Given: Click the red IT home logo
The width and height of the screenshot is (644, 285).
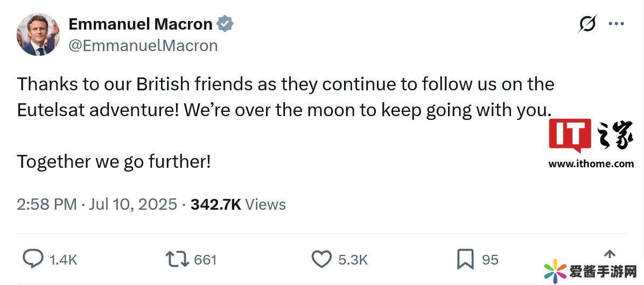Looking at the screenshot, I should pyautogui.click(x=570, y=136).
